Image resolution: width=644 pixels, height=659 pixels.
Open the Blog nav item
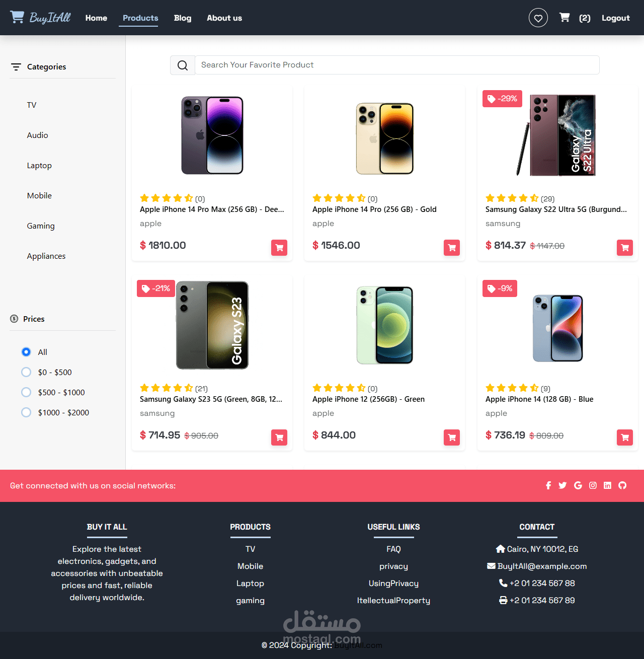183,18
